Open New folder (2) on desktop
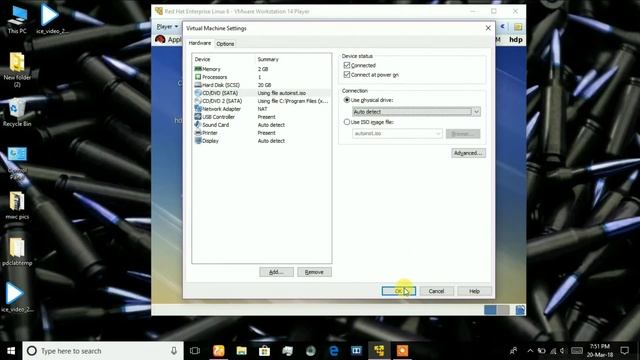The height and width of the screenshot is (360, 640). [x=17, y=69]
